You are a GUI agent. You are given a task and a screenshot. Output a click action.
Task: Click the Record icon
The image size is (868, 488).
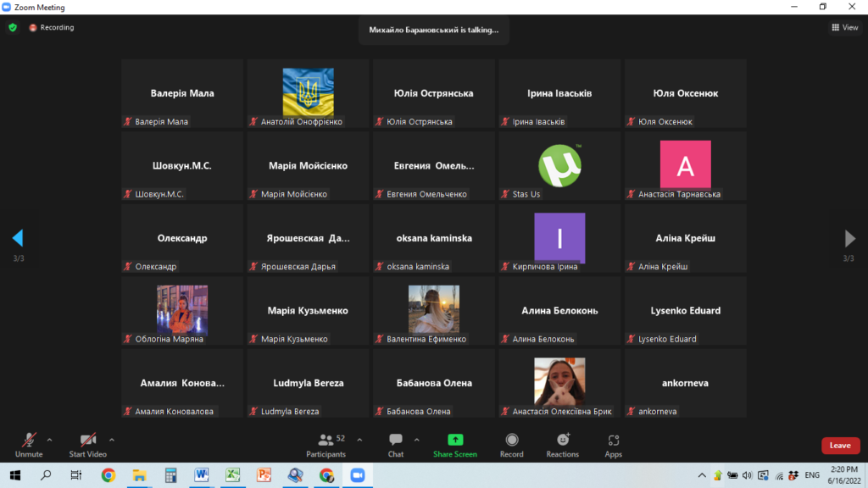click(x=512, y=444)
